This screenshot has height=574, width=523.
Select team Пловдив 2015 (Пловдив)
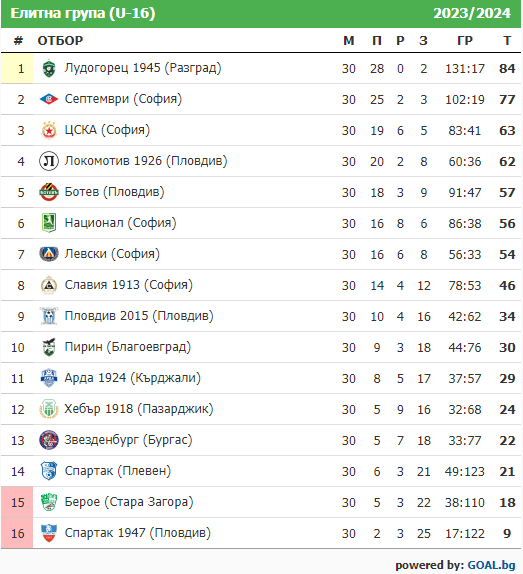pyautogui.click(x=139, y=316)
